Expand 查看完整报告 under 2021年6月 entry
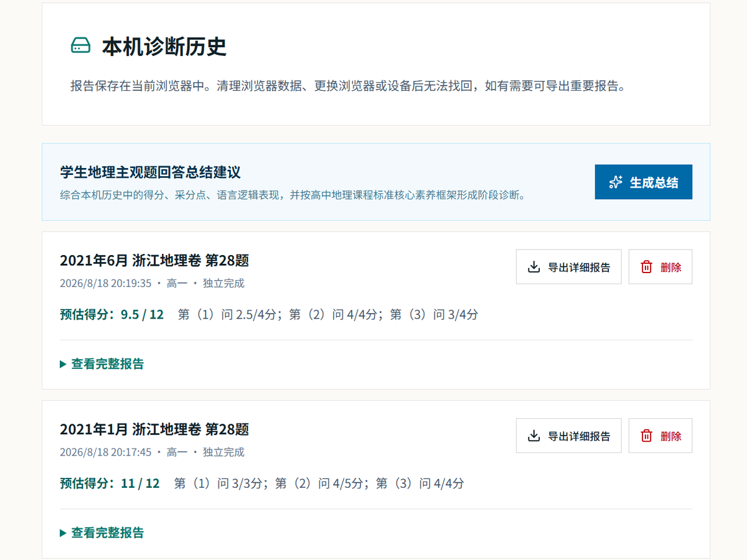 [x=102, y=364]
